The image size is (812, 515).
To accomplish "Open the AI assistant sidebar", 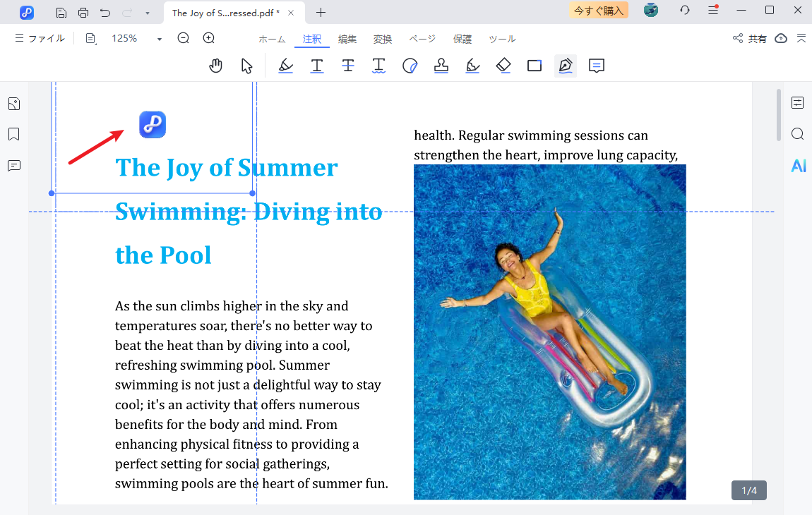I will (x=798, y=166).
